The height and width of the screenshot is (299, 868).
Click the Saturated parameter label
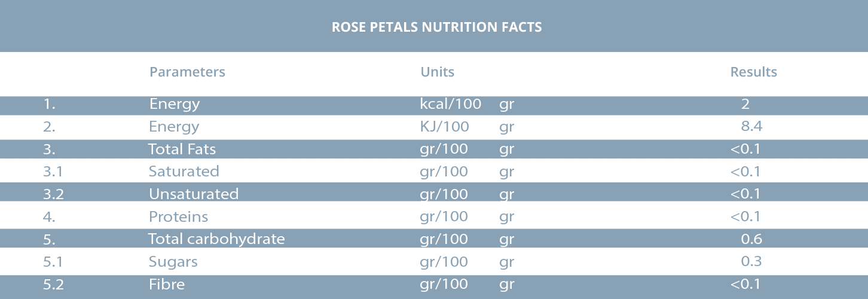[184, 172]
